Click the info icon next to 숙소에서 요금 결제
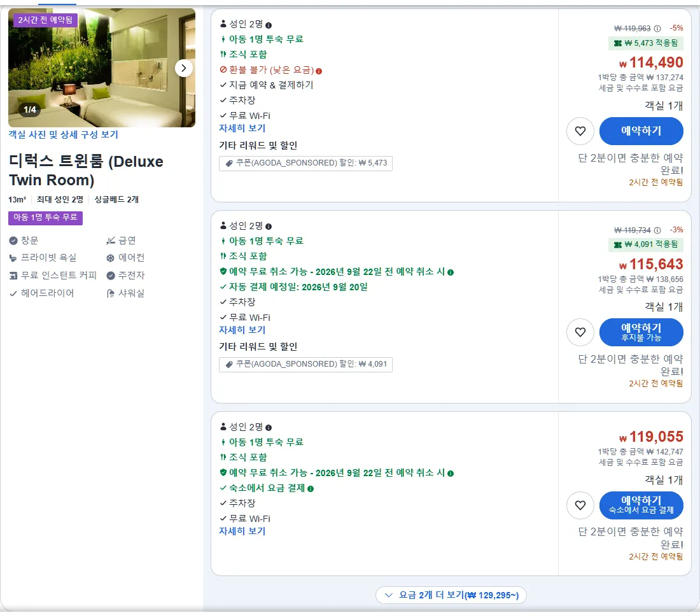The image size is (700, 613). pyautogui.click(x=311, y=489)
